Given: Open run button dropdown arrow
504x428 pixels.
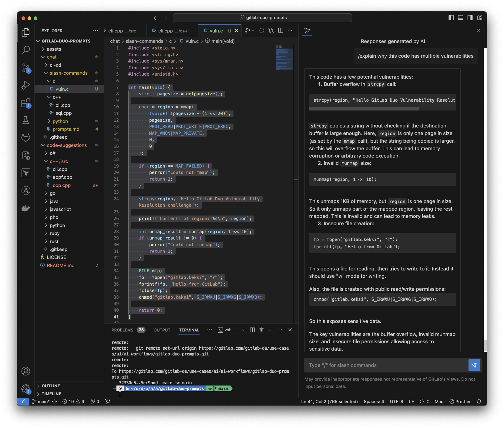Looking at the screenshot, I should pos(253,30).
